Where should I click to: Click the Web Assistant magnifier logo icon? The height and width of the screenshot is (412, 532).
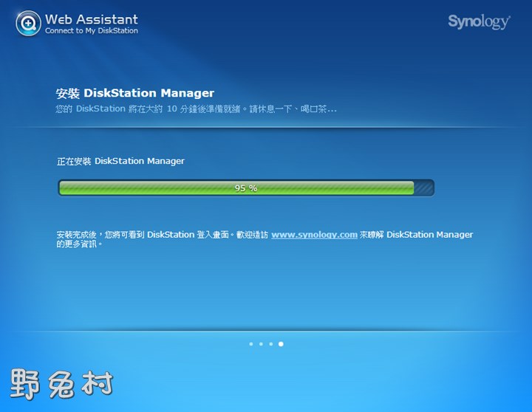coord(28,23)
